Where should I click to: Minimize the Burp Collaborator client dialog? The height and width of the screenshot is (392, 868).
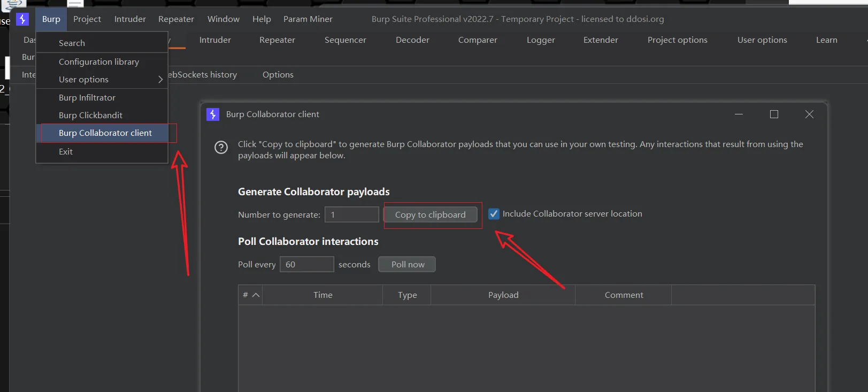[x=739, y=114]
